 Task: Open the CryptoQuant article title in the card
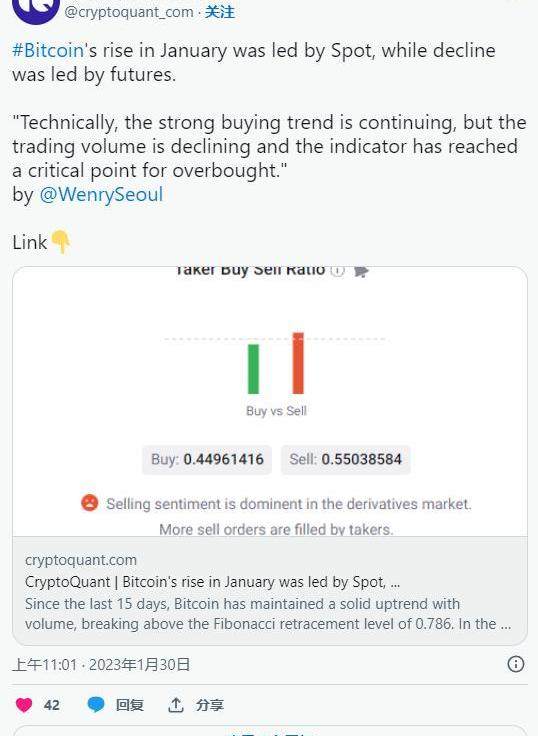[213, 582]
